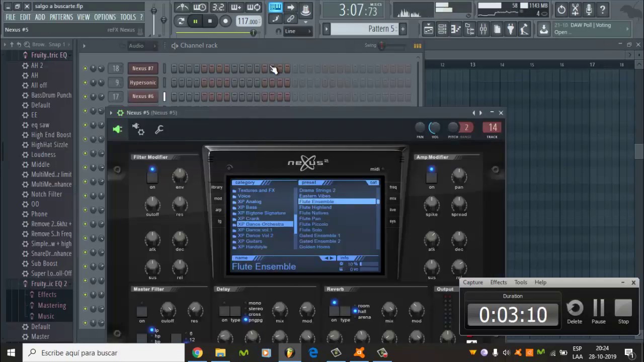This screenshot has height=362, width=644.
Task: Open the ADD menu
Action: 40,17
